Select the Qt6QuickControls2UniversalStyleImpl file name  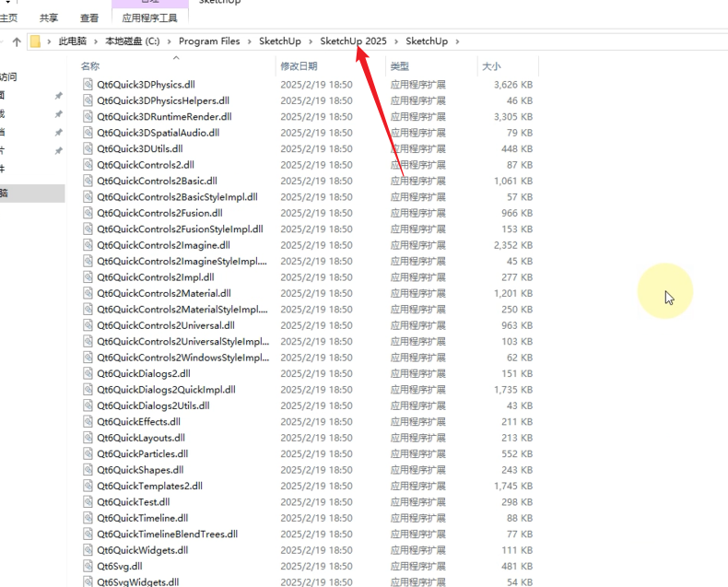tap(183, 341)
